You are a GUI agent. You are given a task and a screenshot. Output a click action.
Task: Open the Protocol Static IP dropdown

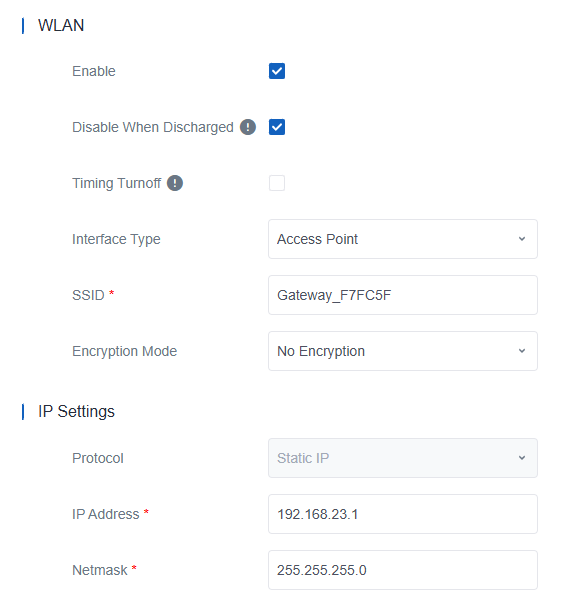coord(403,458)
